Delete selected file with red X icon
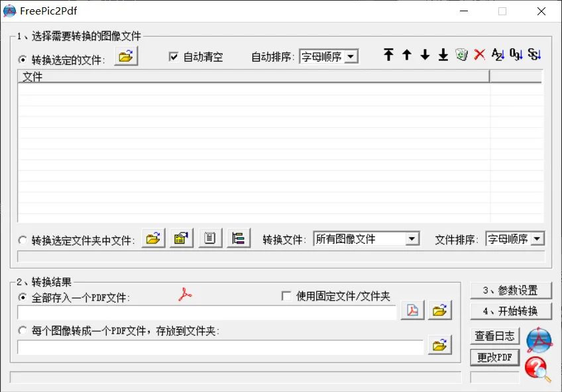This screenshot has width=562, height=392. (x=480, y=55)
